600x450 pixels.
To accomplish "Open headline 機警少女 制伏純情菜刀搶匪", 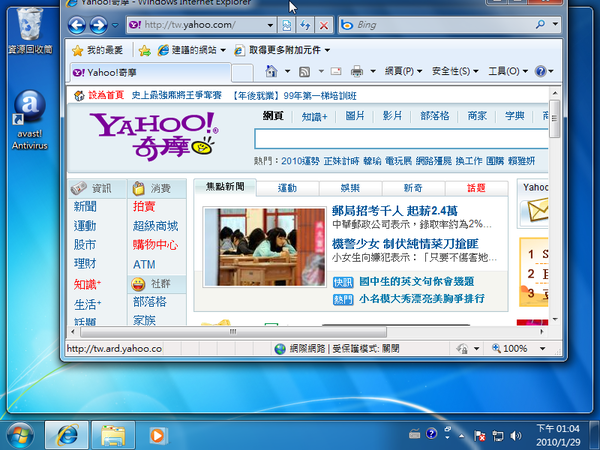I will coord(405,244).
